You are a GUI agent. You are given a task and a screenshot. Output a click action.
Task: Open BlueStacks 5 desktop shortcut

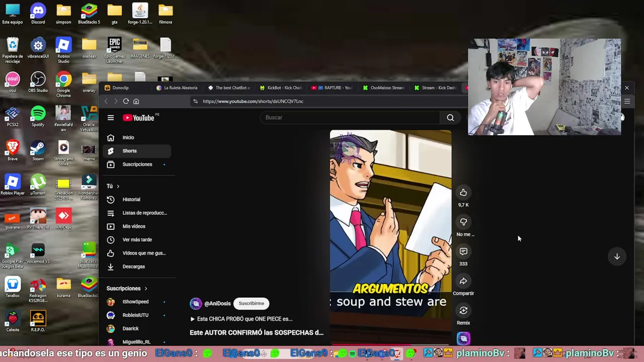[x=89, y=14]
